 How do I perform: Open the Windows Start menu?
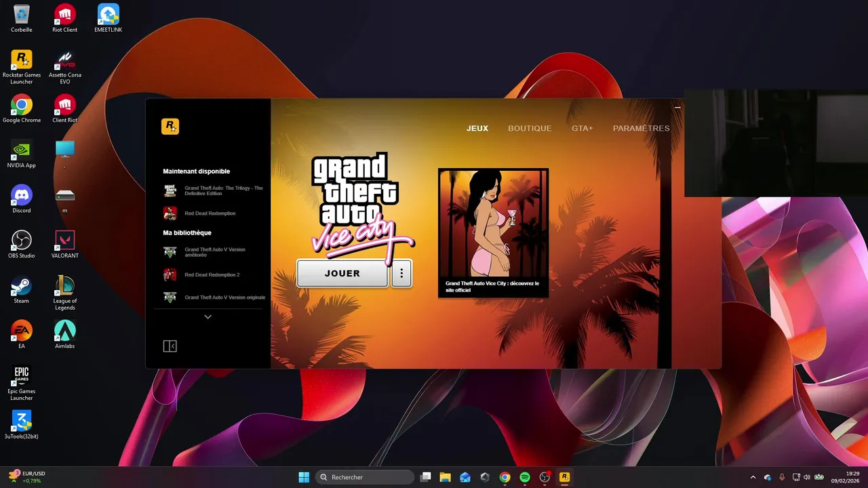(x=304, y=477)
